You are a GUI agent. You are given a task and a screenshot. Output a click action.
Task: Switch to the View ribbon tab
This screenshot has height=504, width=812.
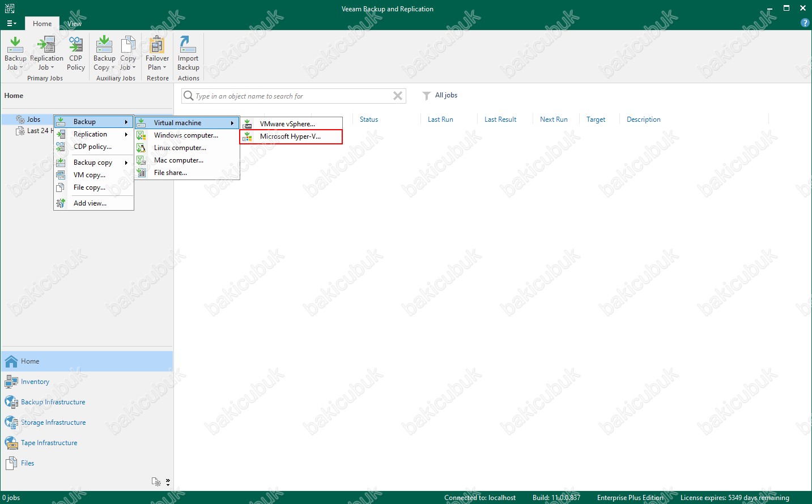pos(74,24)
